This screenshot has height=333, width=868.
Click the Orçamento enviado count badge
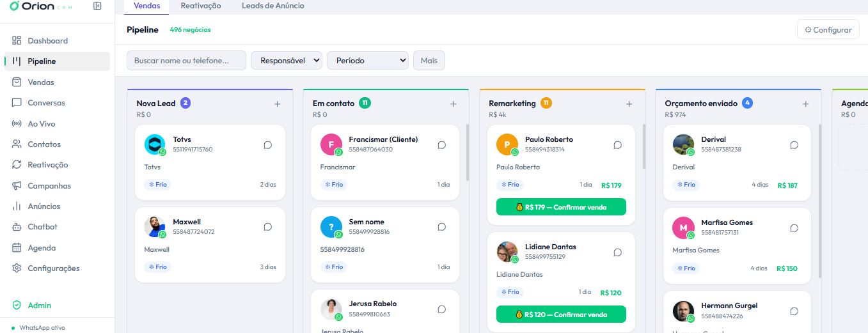(x=747, y=103)
